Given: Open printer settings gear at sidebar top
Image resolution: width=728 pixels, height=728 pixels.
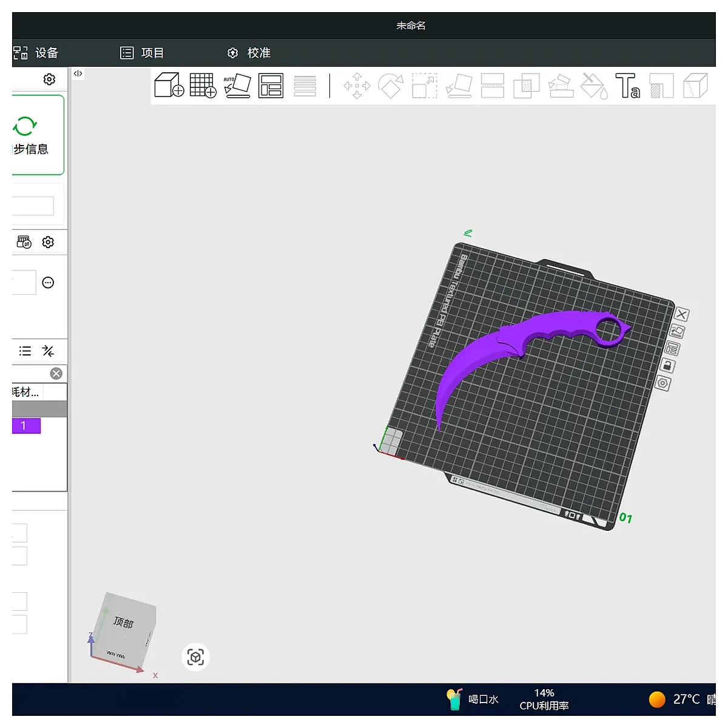Looking at the screenshot, I should pos(49,79).
